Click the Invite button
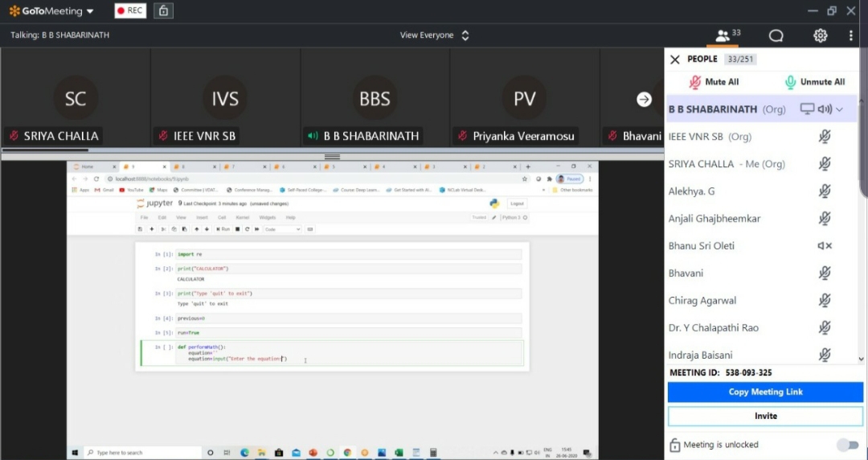Image resolution: width=868 pixels, height=460 pixels. point(765,416)
